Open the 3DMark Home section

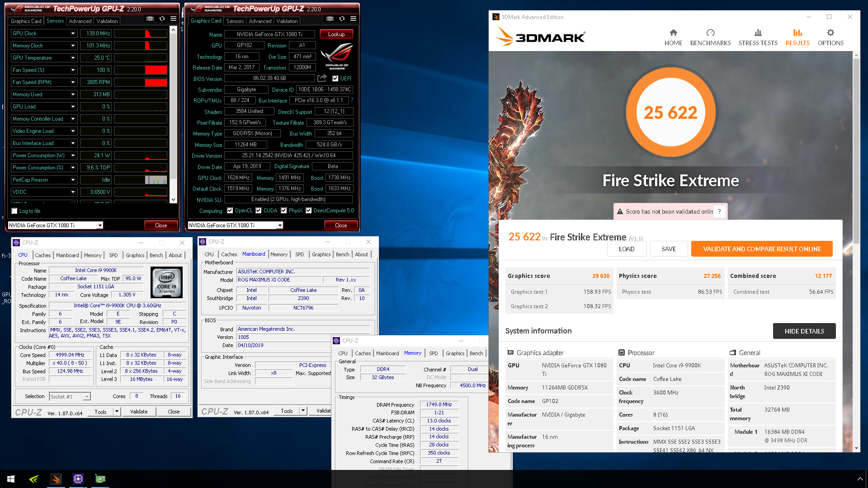pyautogui.click(x=673, y=37)
